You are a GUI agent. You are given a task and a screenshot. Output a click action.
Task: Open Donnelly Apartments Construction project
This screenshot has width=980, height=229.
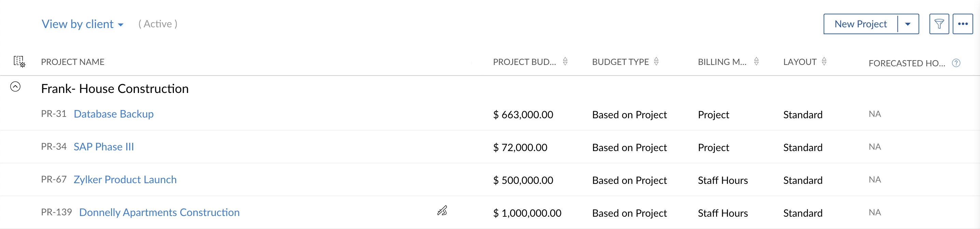[x=159, y=212]
